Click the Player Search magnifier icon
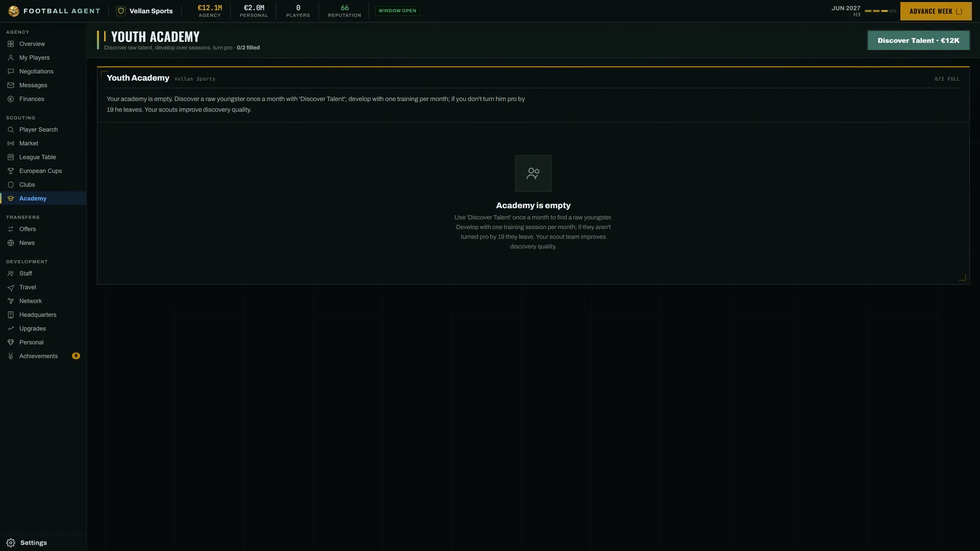The width and height of the screenshot is (980, 551). tap(11, 130)
